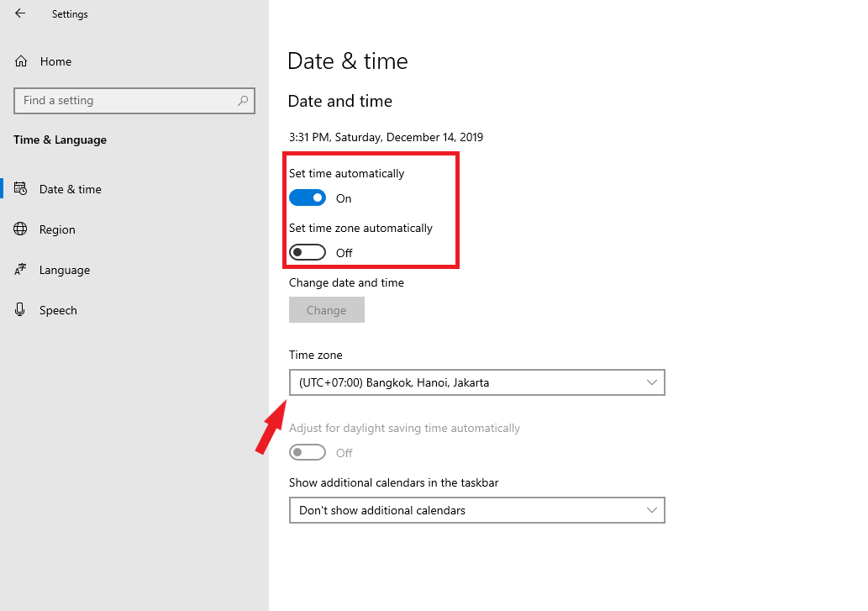Open the additional calendars dropdown

(476, 510)
